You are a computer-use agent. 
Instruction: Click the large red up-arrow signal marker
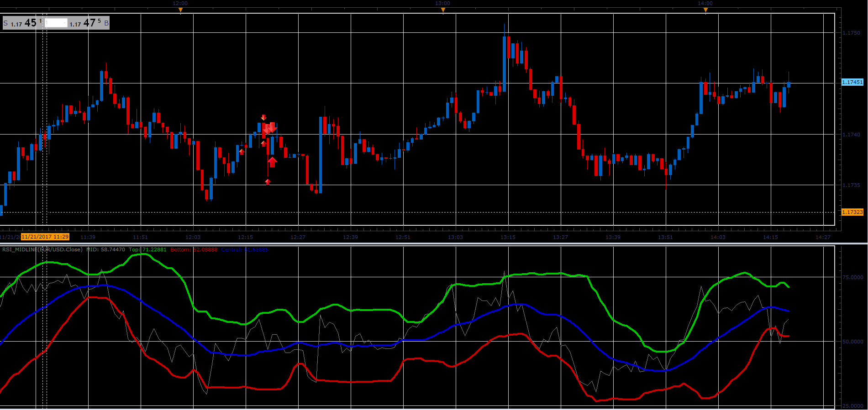[x=272, y=162]
